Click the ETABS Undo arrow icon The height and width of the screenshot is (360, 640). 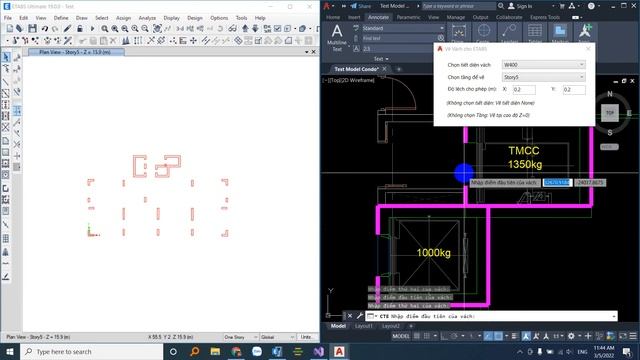coord(44,29)
